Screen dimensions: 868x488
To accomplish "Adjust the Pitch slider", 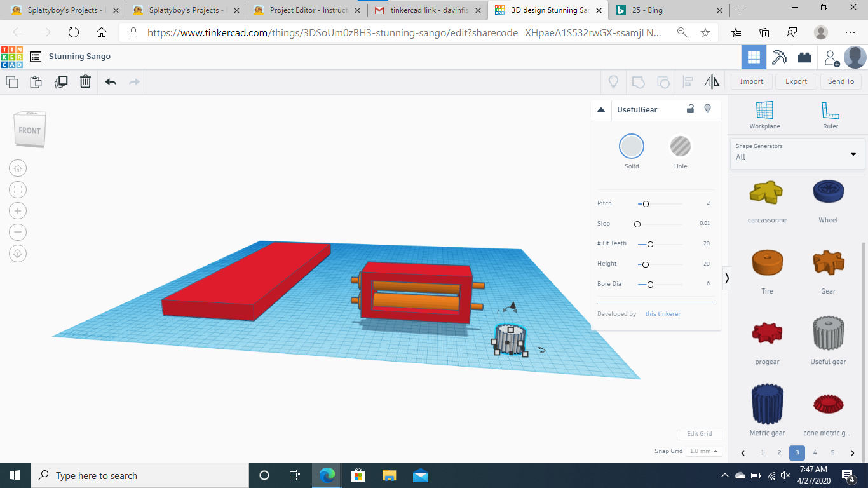I will (x=660, y=204).
